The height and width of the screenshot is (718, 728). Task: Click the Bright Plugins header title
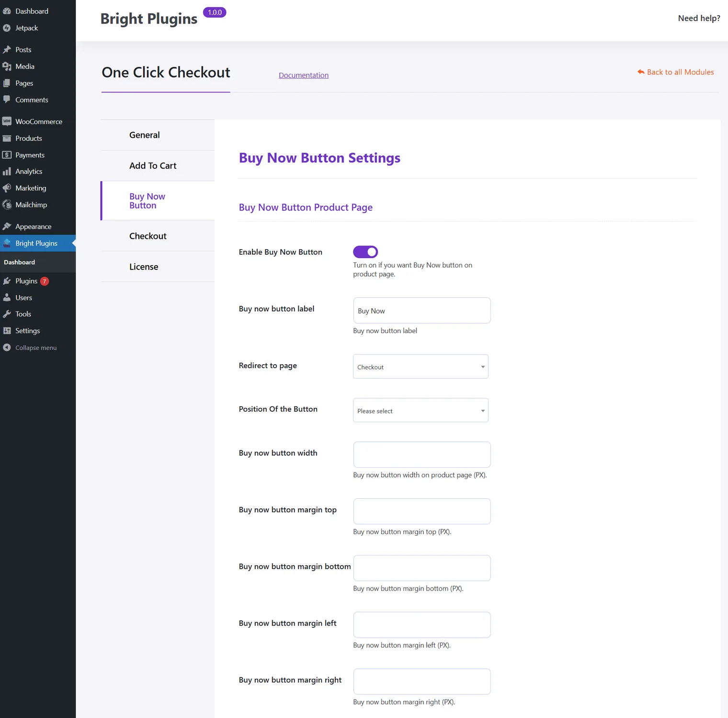(149, 19)
